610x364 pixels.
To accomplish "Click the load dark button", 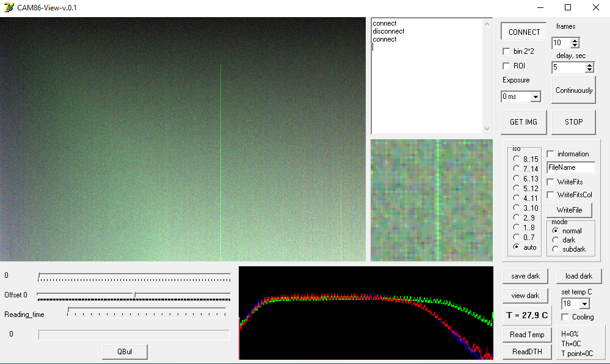I will pos(579,276).
